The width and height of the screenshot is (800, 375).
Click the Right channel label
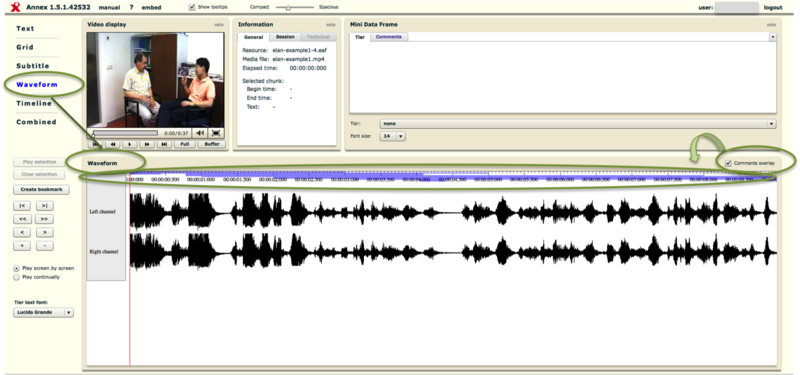(104, 252)
